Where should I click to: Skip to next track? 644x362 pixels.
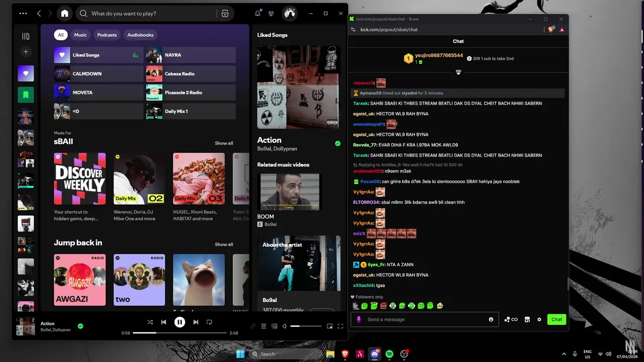click(x=196, y=322)
